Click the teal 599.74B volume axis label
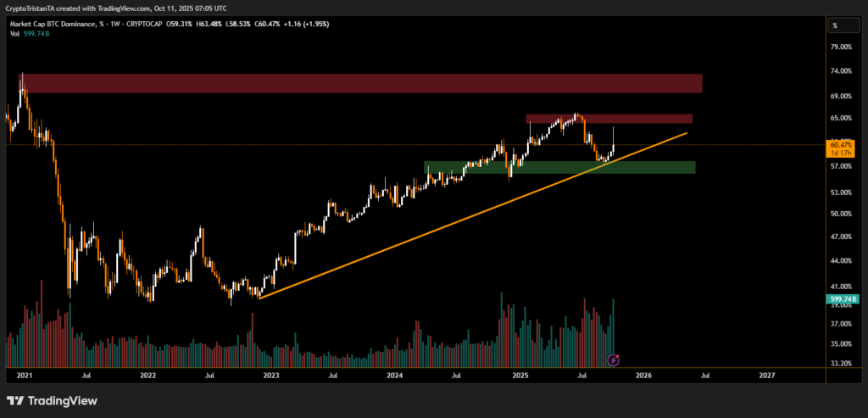The height and width of the screenshot is (418, 868). 841,299
